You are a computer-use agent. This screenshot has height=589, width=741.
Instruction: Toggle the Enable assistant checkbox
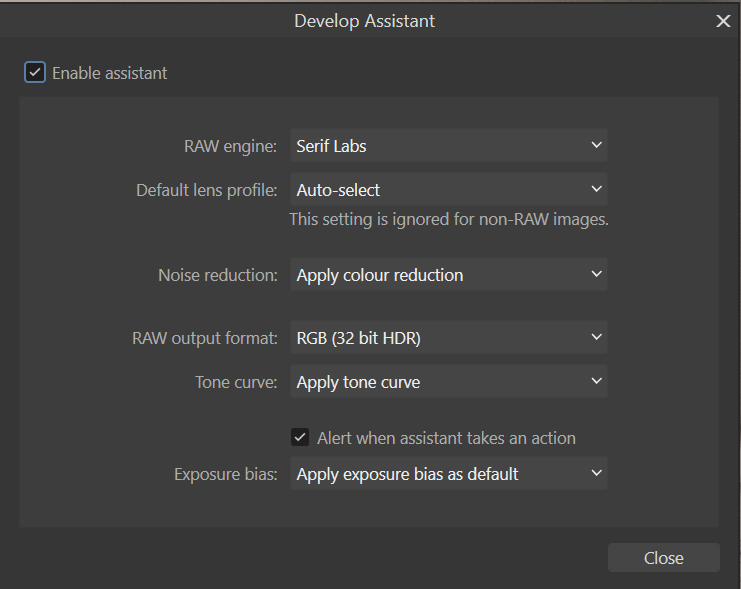tap(35, 72)
